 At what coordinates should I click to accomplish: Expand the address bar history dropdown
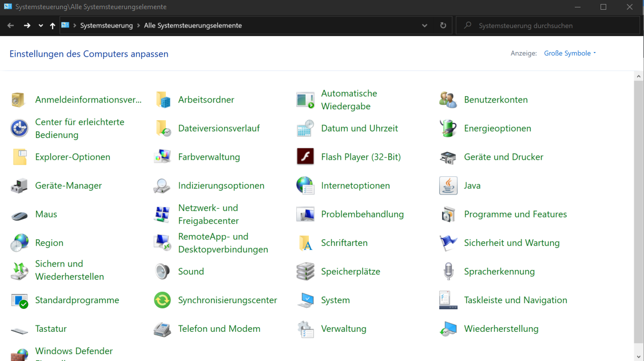[x=424, y=26]
